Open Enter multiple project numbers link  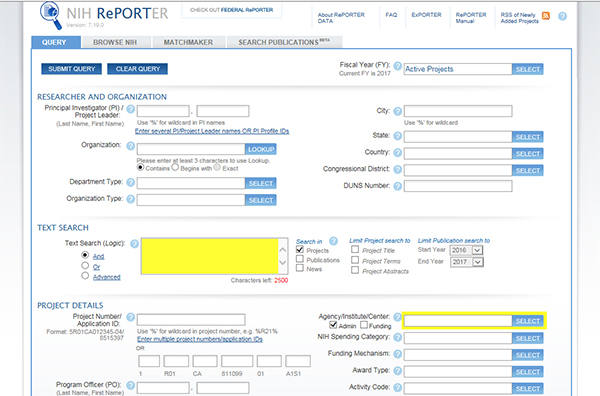pos(200,339)
